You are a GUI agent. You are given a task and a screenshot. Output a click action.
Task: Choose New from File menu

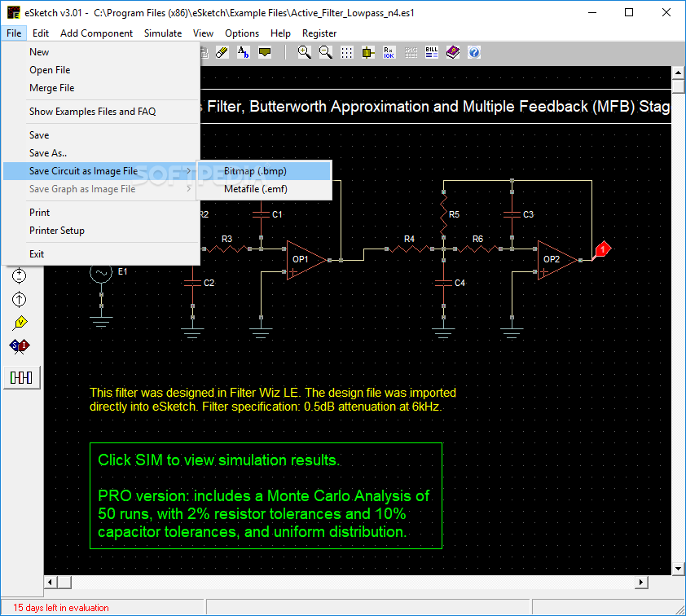pyautogui.click(x=102, y=52)
